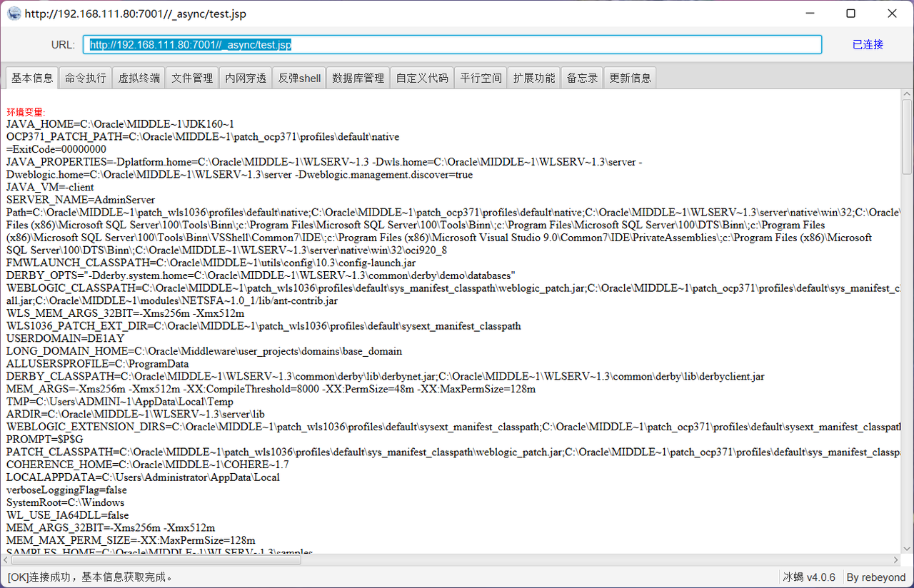Switch to the 虚拟终端 tab
Viewport: 914px width, 588px height.
click(x=139, y=78)
